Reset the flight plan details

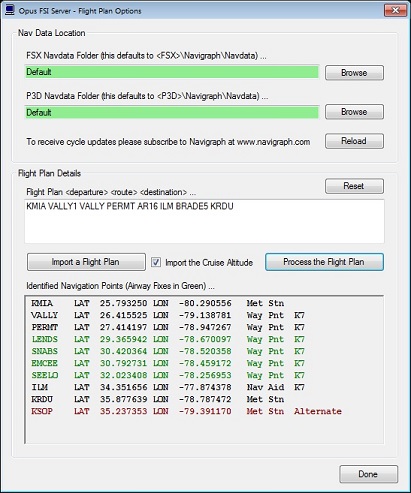tap(354, 186)
